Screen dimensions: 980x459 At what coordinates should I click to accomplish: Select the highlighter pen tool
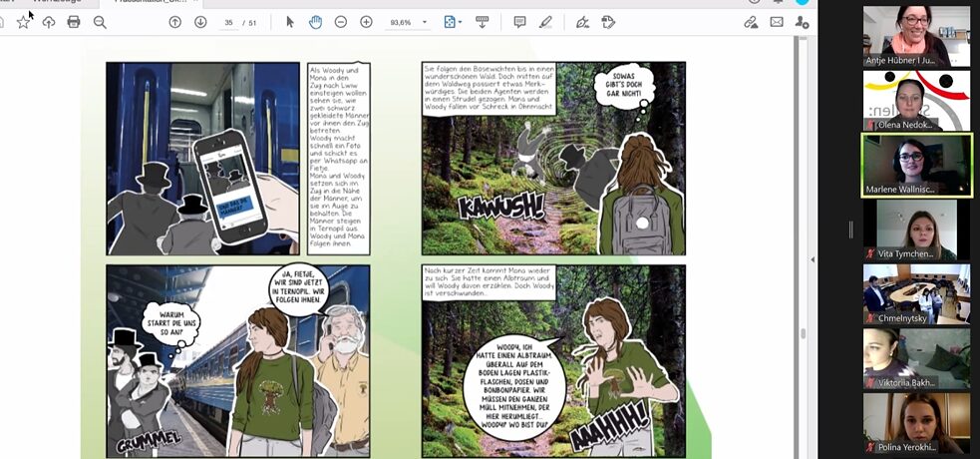click(545, 23)
